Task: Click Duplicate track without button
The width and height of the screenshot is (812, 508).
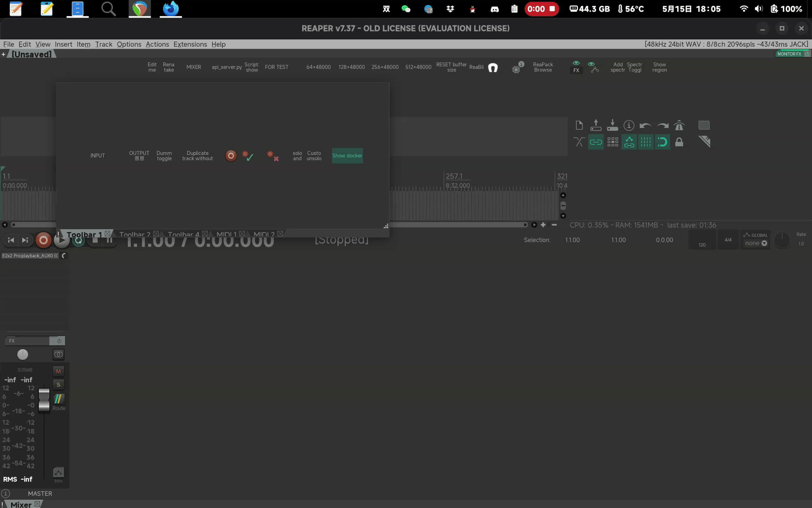Action: (197, 156)
